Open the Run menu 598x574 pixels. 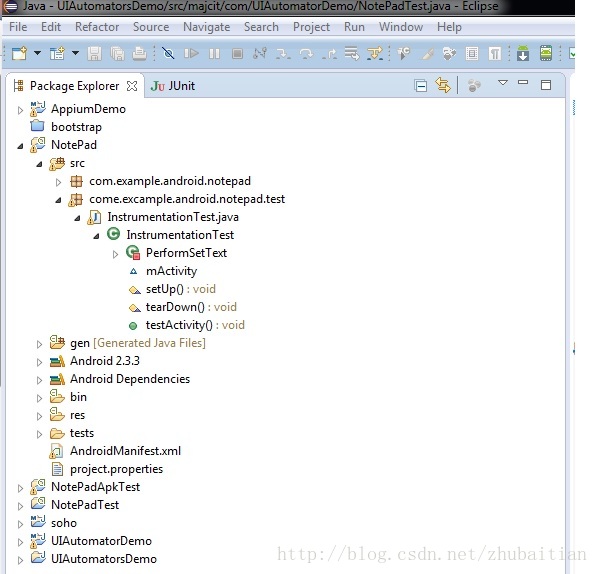[354, 27]
